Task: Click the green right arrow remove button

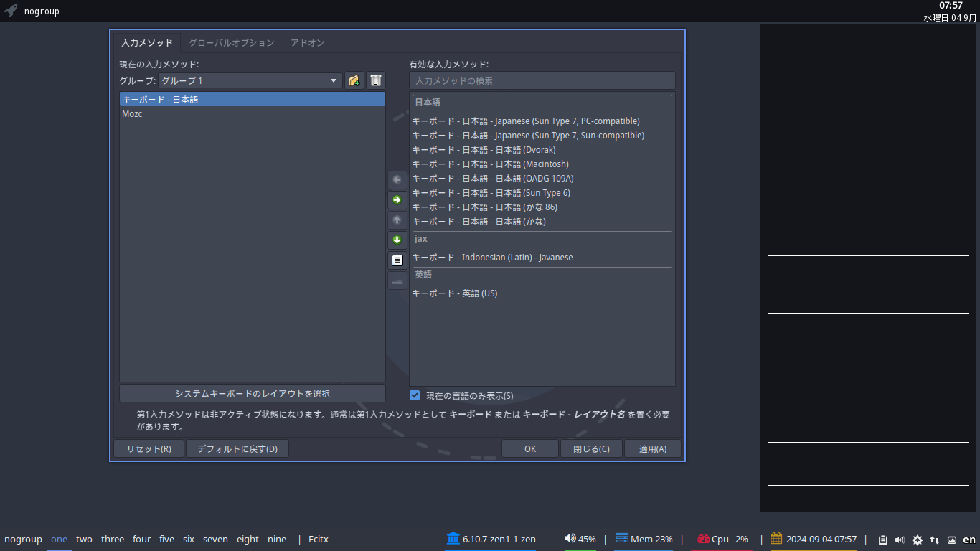Action: coord(397,199)
